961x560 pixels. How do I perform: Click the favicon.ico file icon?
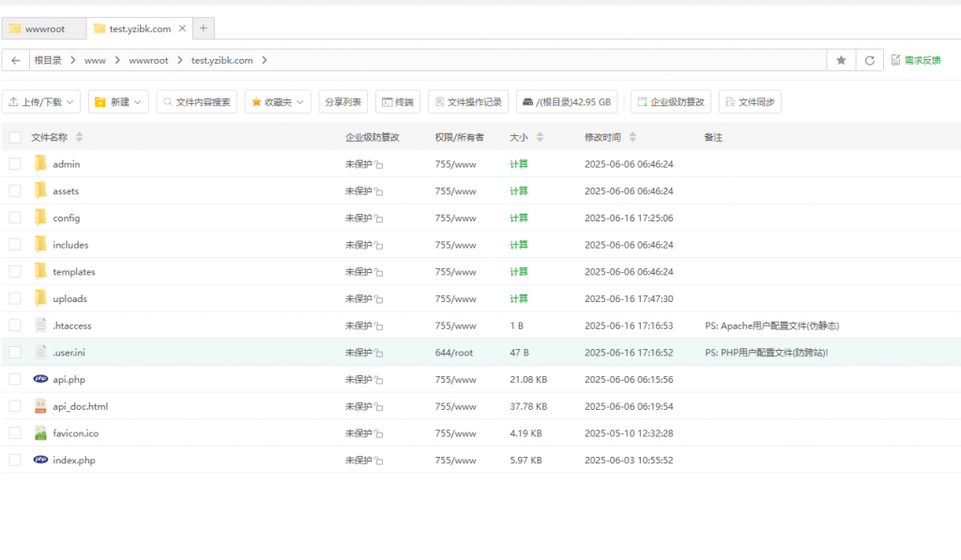point(40,433)
